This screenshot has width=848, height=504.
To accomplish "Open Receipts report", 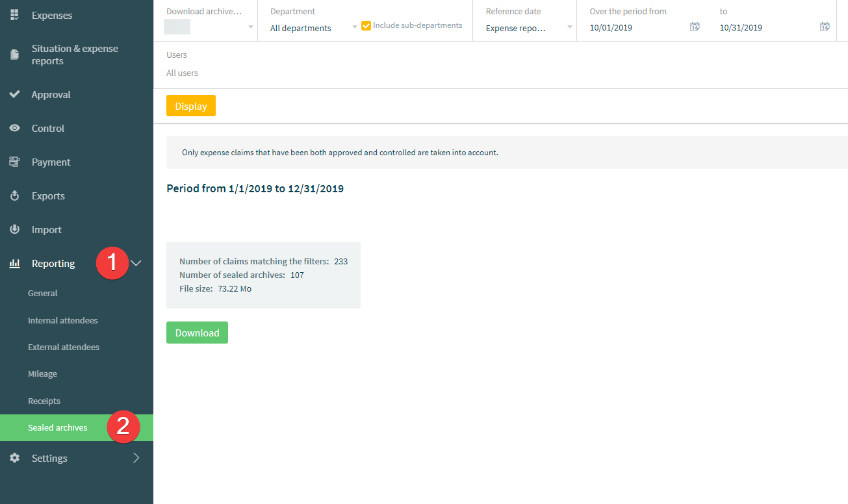I will [x=44, y=401].
